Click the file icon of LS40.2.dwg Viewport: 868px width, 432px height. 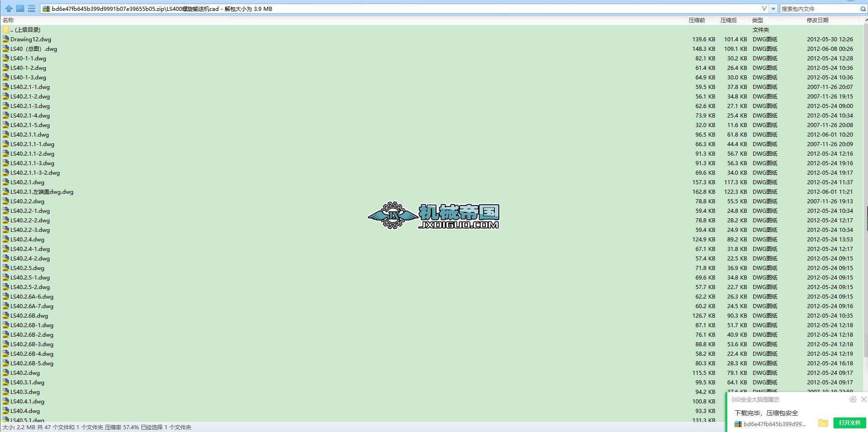click(x=6, y=373)
